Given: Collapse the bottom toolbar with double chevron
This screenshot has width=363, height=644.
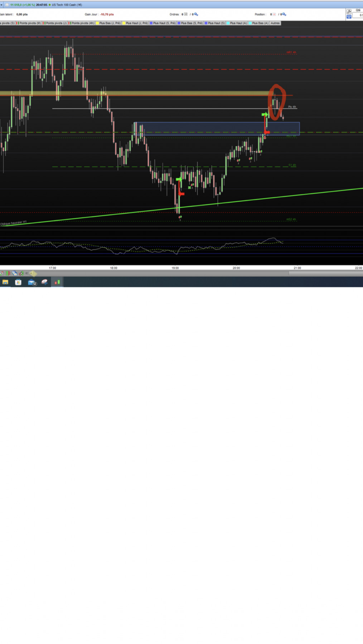Looking at the screenshot, I should point(26,273).
